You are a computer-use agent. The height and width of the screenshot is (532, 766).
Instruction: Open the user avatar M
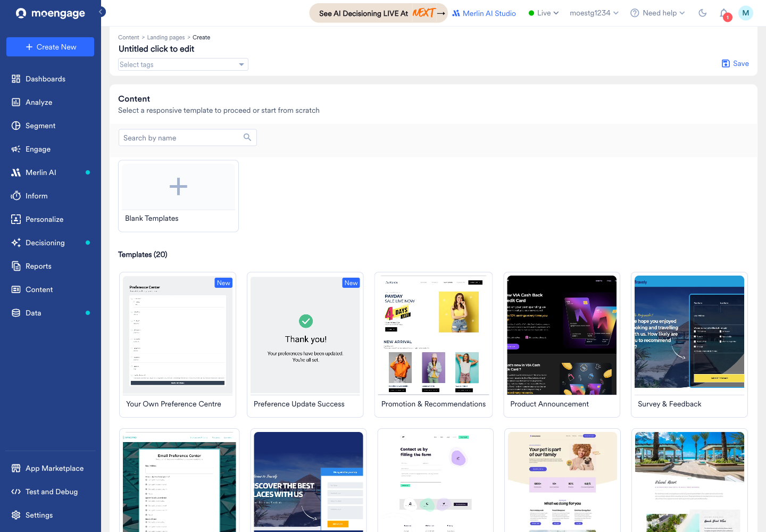[746, 13]
